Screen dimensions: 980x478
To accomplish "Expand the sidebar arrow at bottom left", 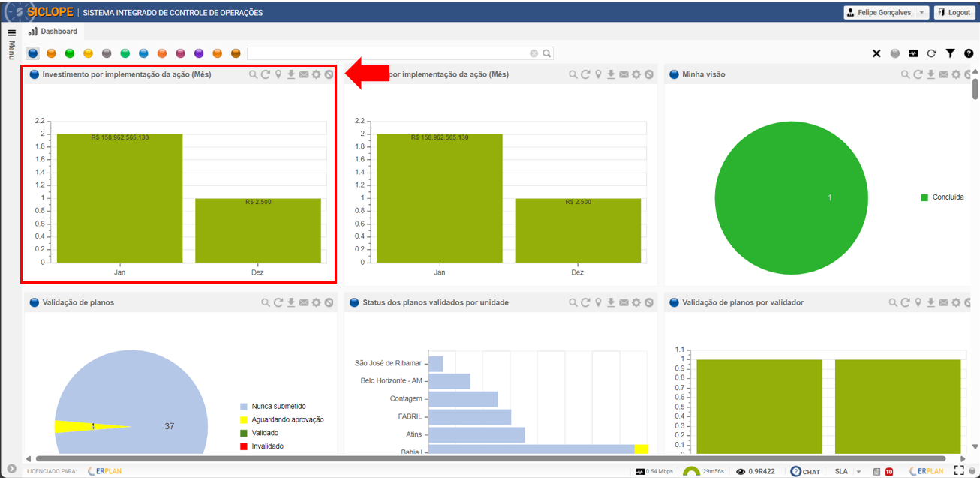I will pos(11,468).
